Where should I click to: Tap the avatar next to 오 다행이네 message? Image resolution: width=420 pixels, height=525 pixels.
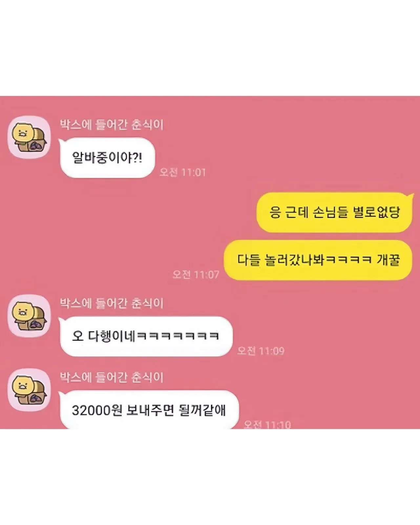[x=29, y=316]
